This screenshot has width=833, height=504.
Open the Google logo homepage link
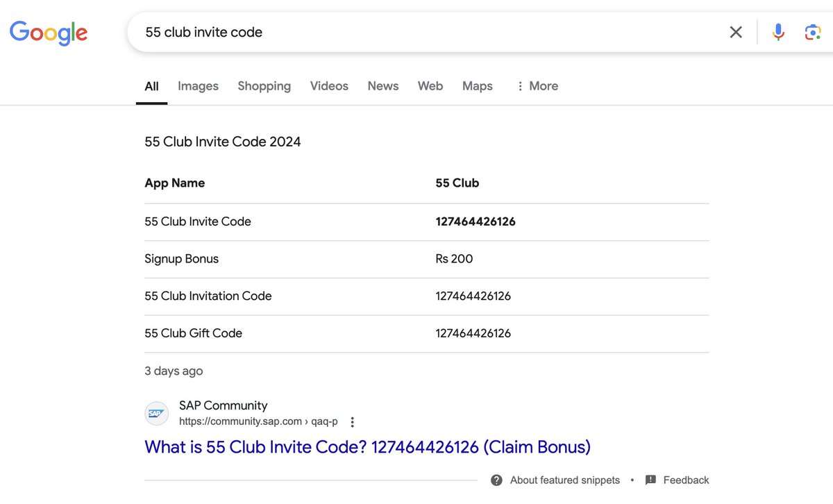pos(49,33)
